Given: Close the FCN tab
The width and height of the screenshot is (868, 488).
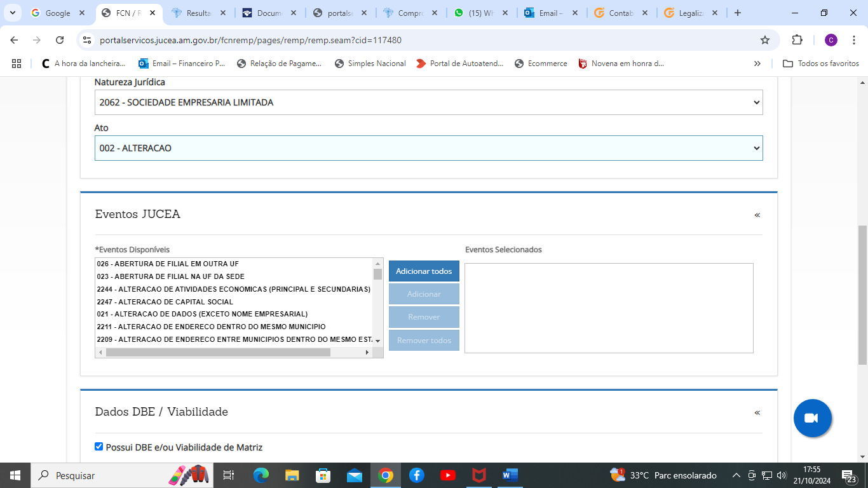Looking at the screenshot, I should click(153, 13).
